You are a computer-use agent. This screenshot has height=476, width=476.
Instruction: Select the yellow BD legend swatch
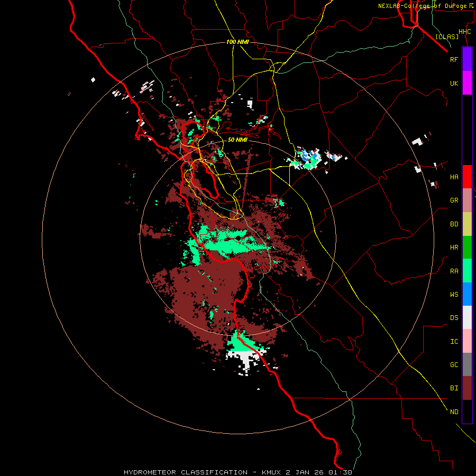click(467, 224)
